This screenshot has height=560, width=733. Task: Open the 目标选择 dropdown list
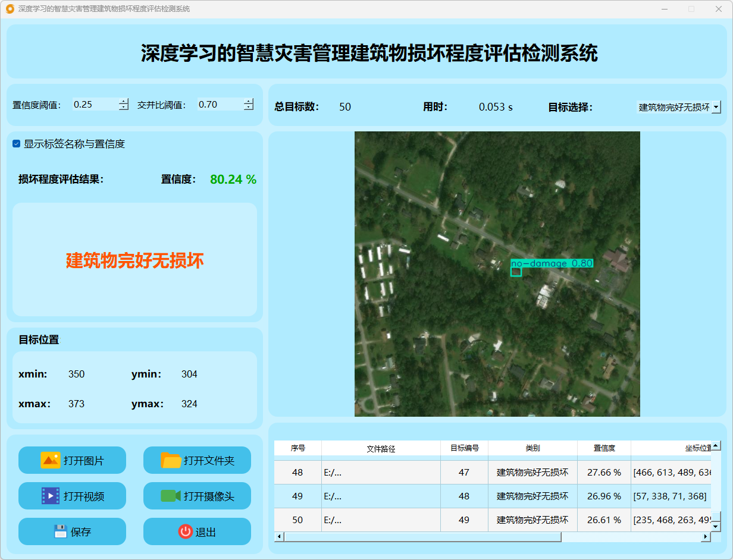pos(716,107)
